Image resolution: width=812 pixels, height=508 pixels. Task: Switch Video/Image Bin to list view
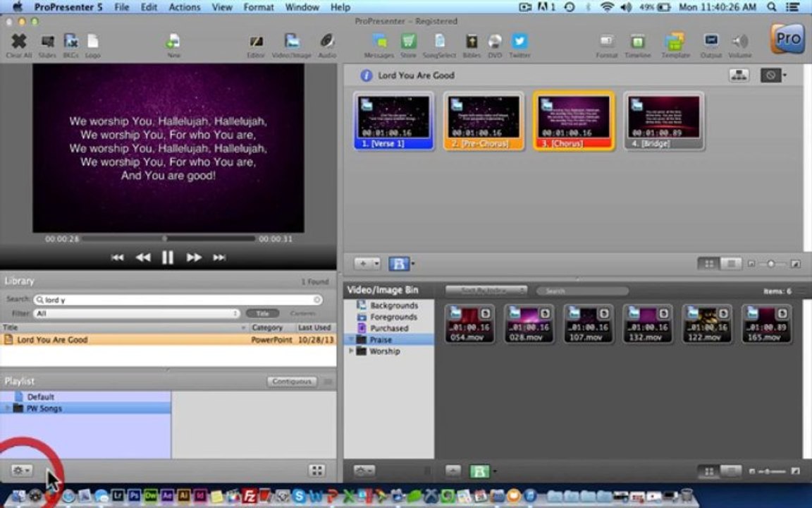click(731, 471)
